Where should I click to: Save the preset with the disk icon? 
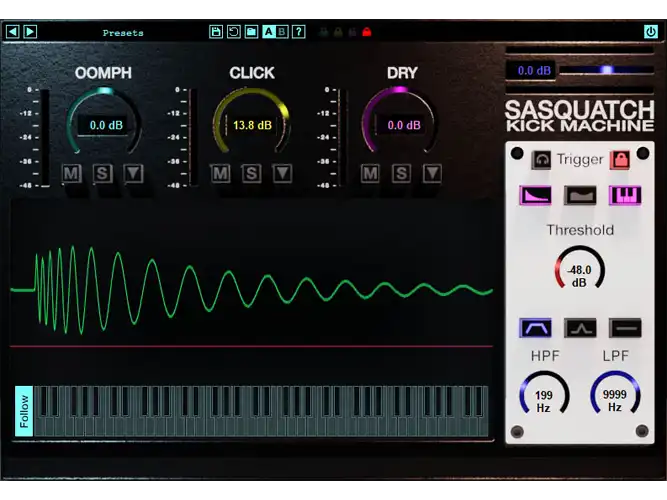click(216, 32)
